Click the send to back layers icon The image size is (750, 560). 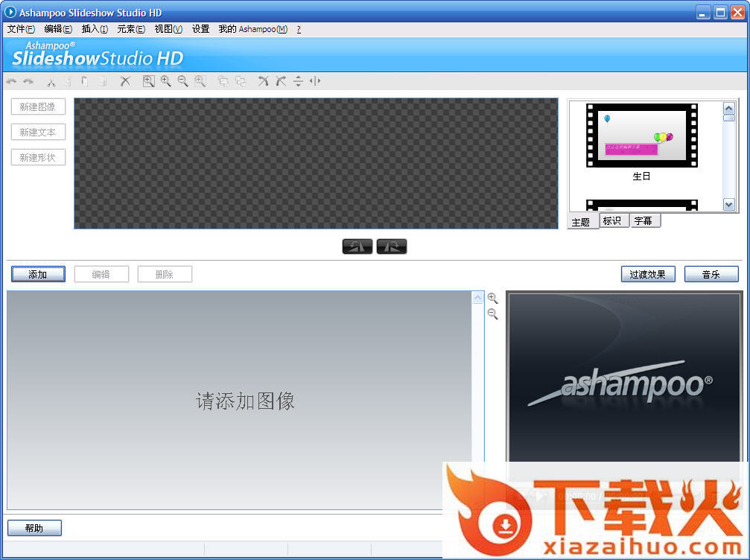pyautogui.click(x=241, y=81)
